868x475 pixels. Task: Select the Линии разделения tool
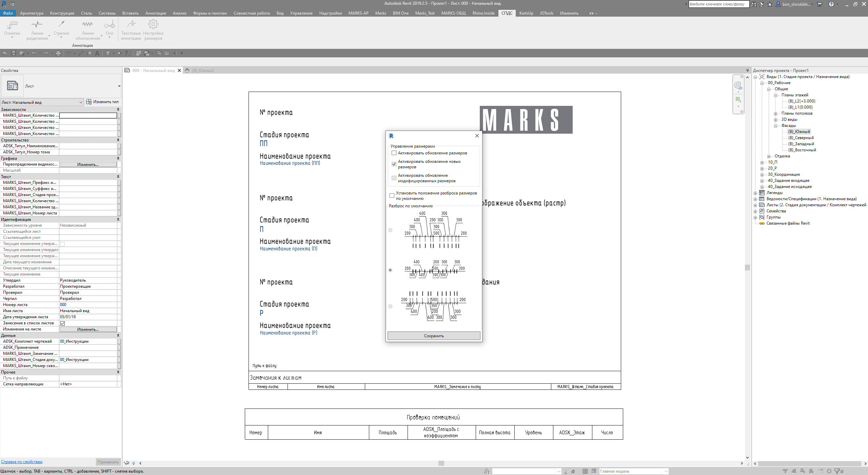pyautogui.click(x=37, y=30)
